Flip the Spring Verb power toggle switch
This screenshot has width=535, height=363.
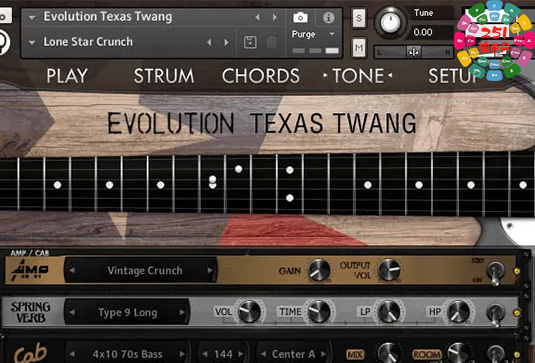coord(495,314)
